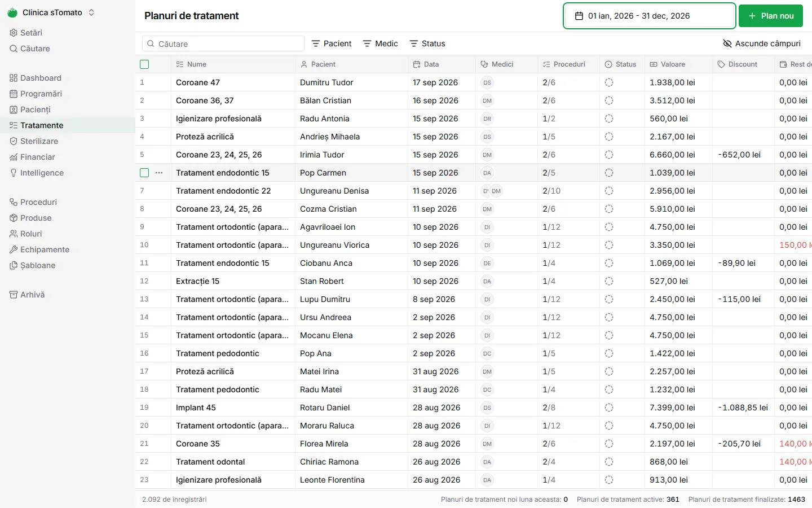This screenshot has height=508, width=812.
Task: Open the date range picker for 2026
Action: pos(650,16)
